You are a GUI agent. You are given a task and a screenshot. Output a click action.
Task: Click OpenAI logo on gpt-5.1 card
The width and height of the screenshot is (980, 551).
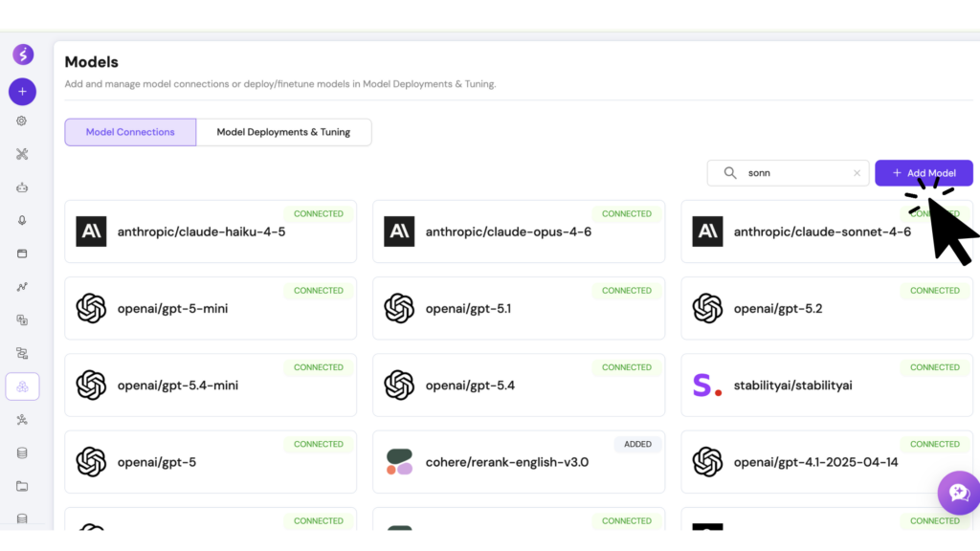(399, 309)
